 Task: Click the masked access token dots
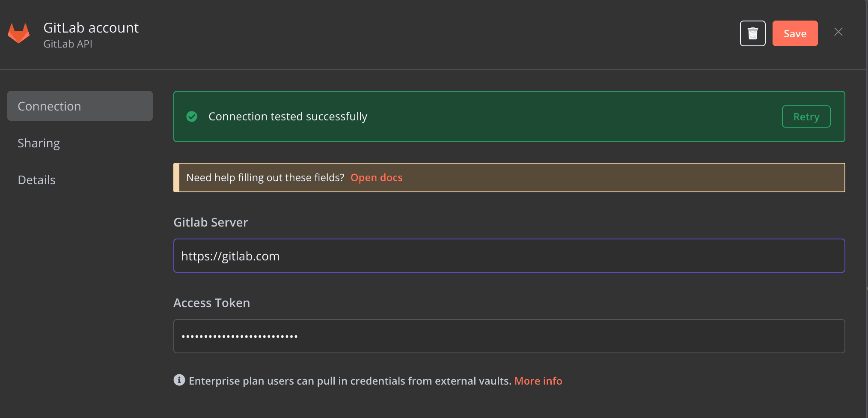click(x=239, y=336)
